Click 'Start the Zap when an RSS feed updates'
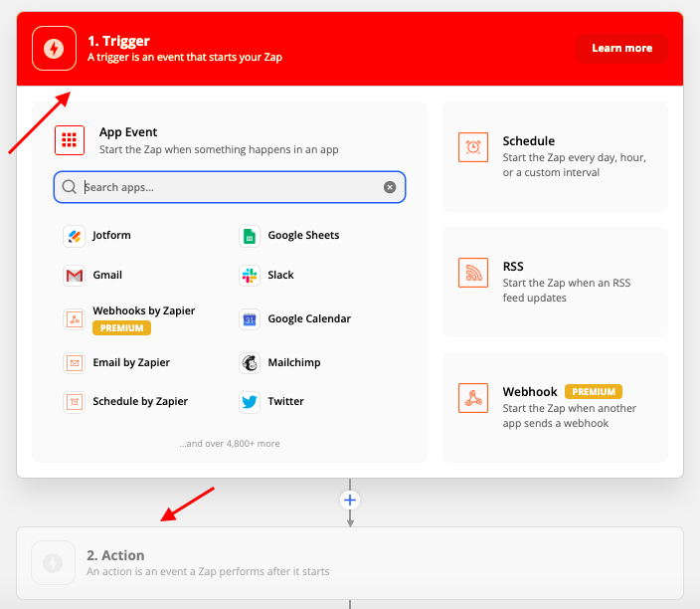Image resolution: width=700 pixels, height=609 pixels. pos(567,291)
